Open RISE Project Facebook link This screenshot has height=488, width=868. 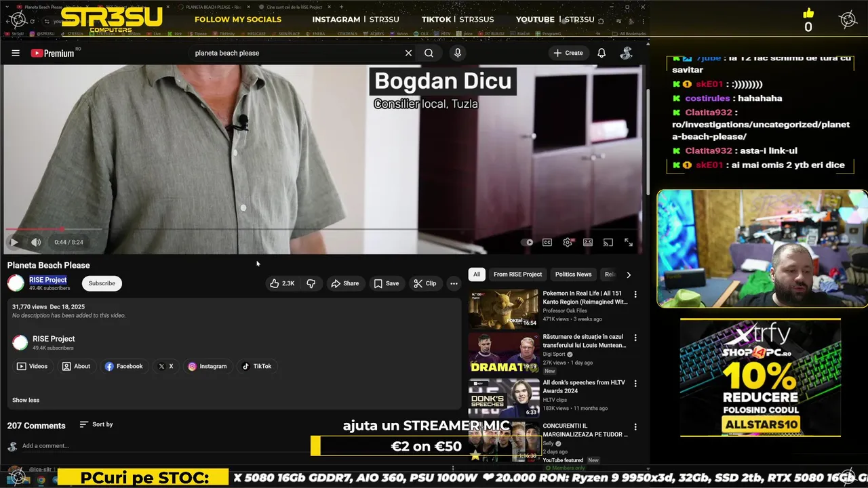coord(123,366)
